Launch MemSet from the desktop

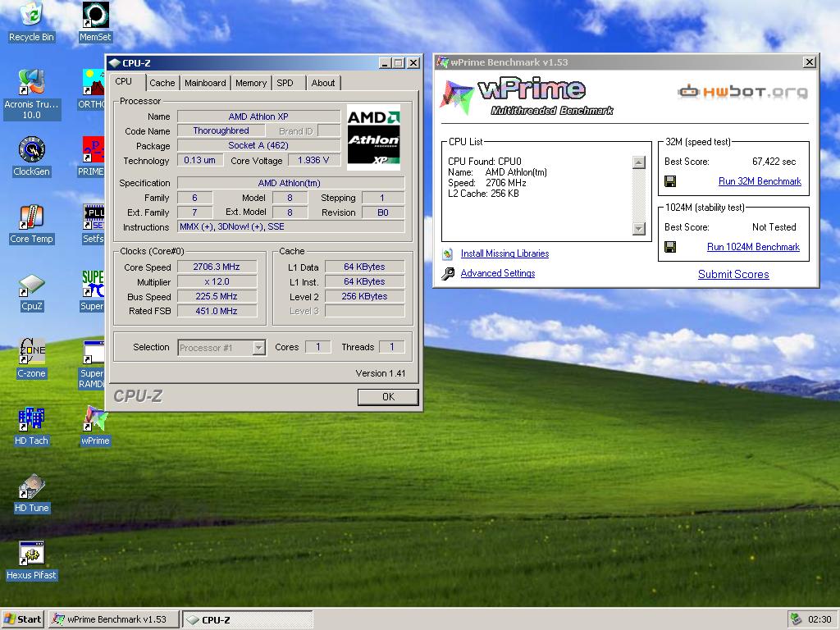pyautogui.click(x=95, y=22)
